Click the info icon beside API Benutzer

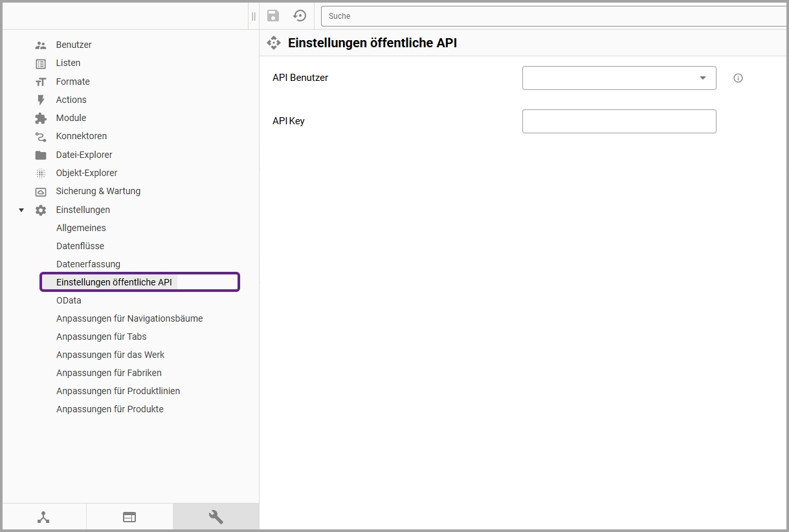[738, 78]
